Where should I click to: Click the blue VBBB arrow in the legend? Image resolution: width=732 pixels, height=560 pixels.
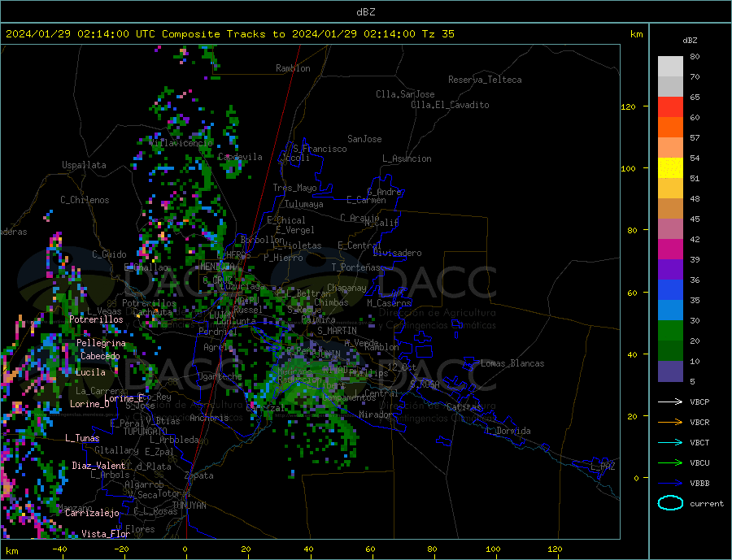coord(670,483)
